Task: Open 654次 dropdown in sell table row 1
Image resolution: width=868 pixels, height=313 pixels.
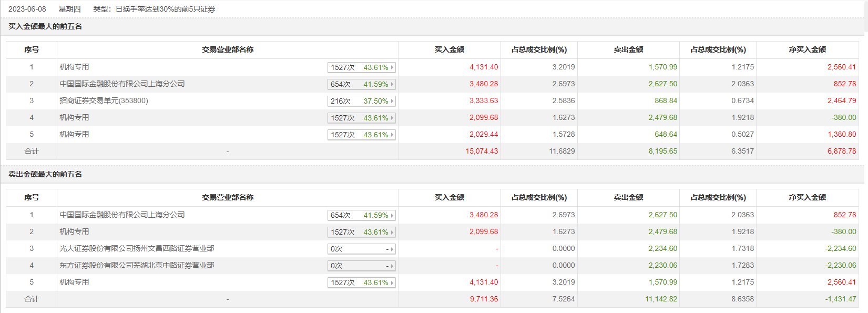Action: tap(361, 215)
